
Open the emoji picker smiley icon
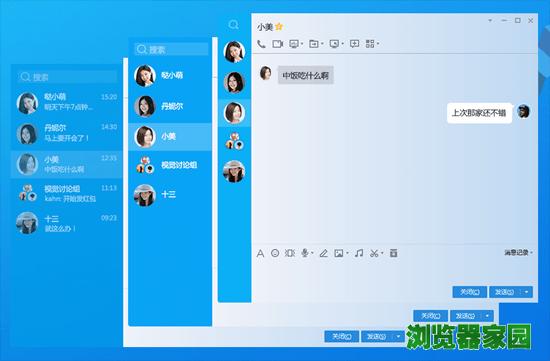pyautogui.click(x=275, y=253)
